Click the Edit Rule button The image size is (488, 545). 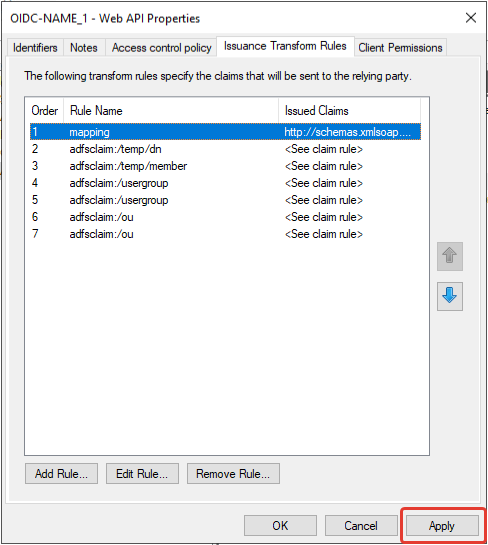[142, 473]
